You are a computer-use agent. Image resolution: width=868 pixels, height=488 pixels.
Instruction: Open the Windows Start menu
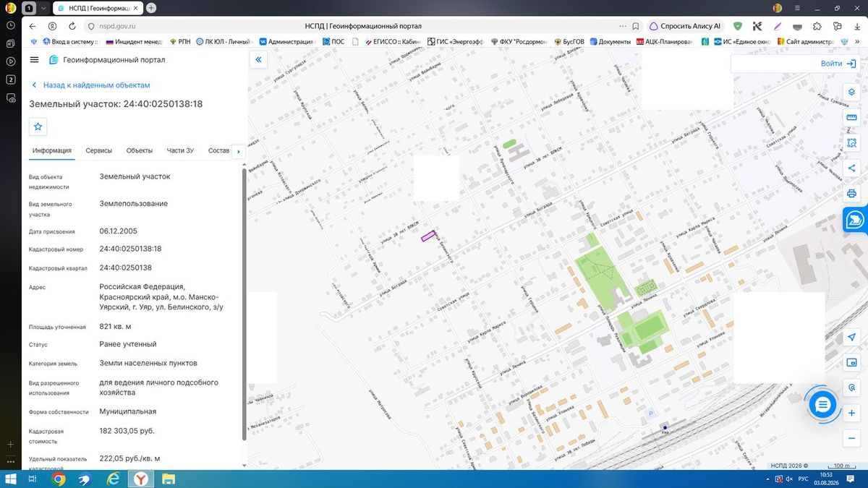coord(10,479)
